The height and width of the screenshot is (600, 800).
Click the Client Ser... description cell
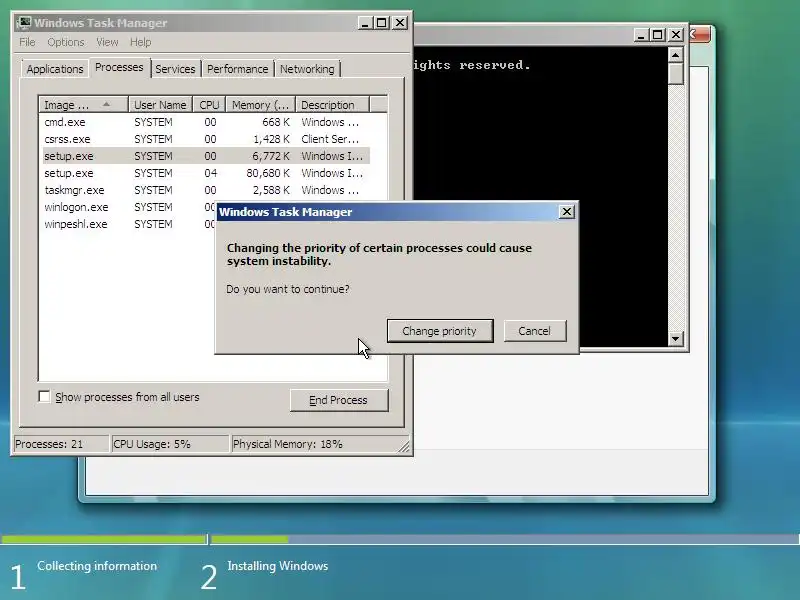click(330, 139)
